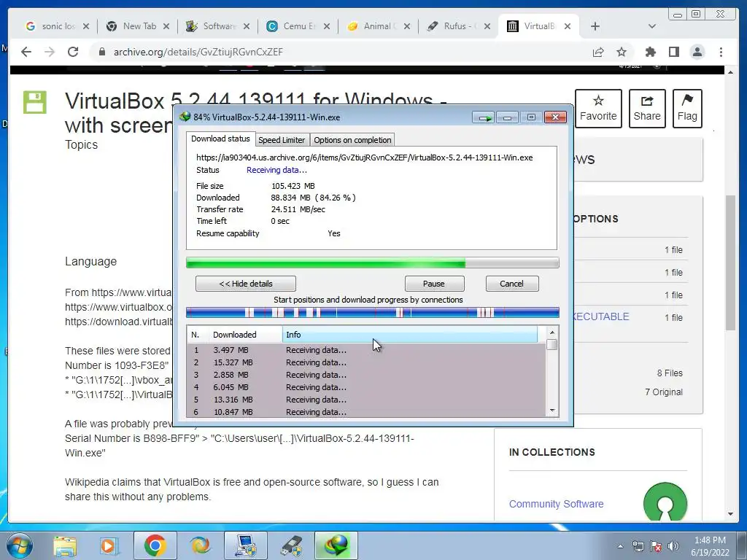The width and height of the screenshot is (747, 560).
Task: Click the green Community Software collection logo
Action: click(x=665, y=502)
